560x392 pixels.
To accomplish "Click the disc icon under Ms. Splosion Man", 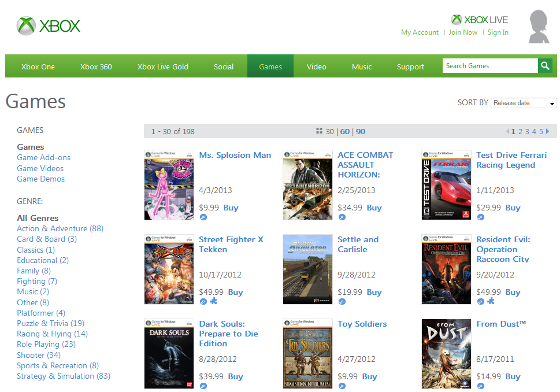I will click(203, 217).
